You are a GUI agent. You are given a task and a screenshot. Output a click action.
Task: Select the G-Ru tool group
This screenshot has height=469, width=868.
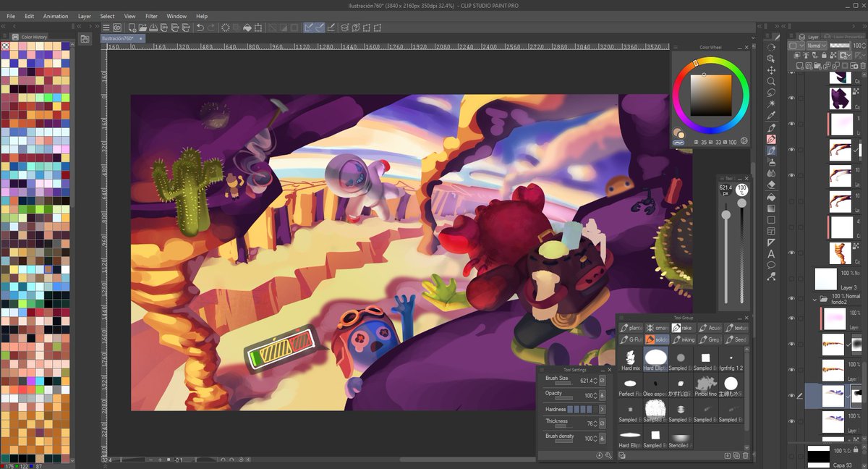631,339
